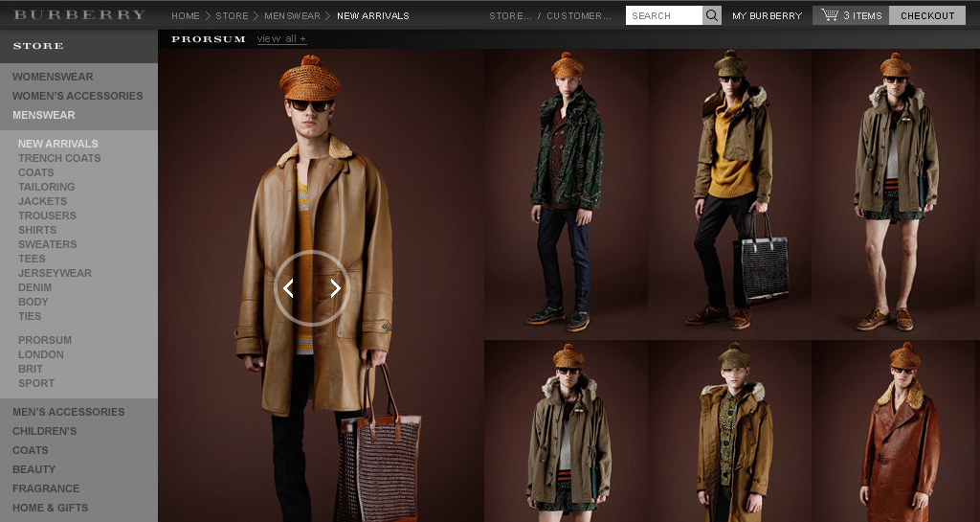Open the Customer… top navigation item

coord(578,15)
